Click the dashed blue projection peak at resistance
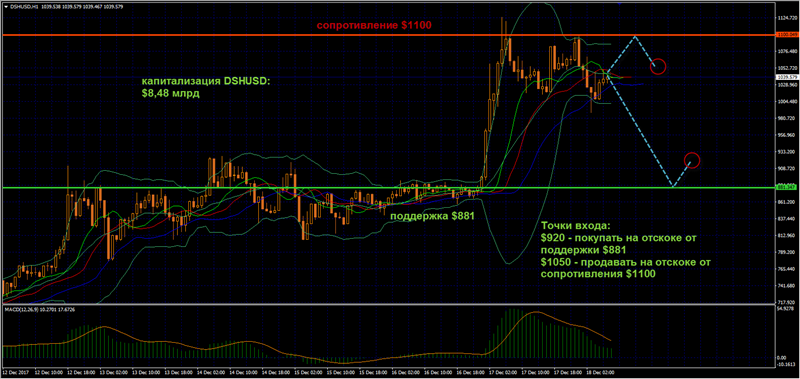 pos(635,37)
